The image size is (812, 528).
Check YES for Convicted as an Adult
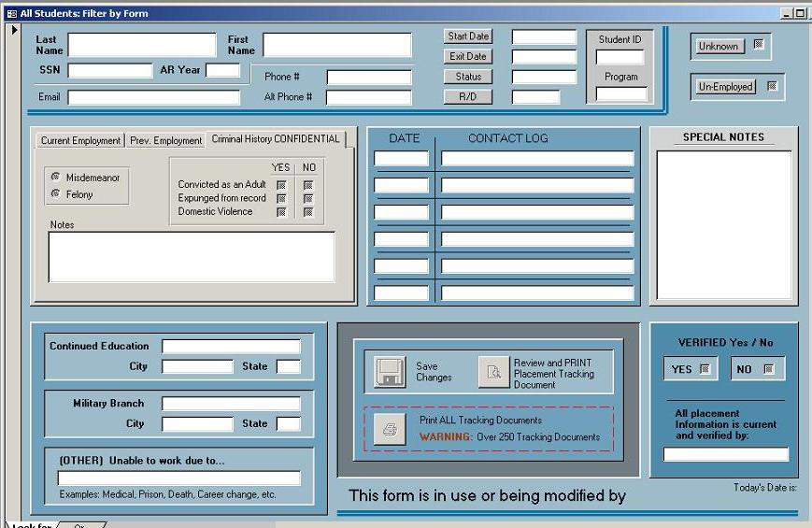point(281,185)
